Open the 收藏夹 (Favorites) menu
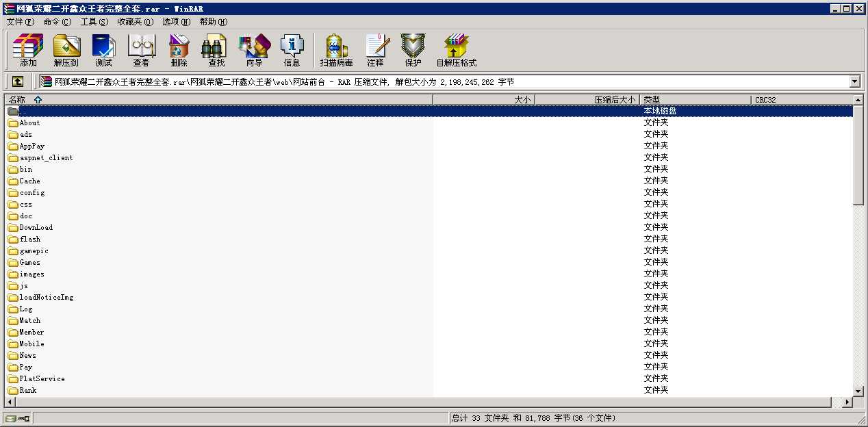 coord(135,22)
